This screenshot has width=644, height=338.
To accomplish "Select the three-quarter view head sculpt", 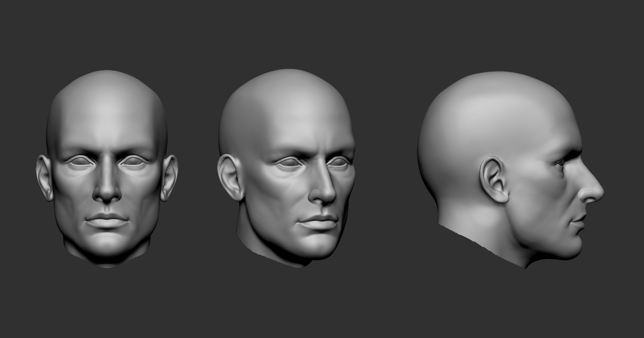I will [286, 168].
